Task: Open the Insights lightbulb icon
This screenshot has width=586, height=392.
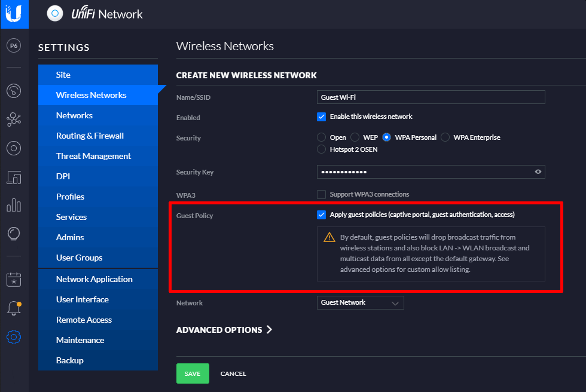Action: coord(14,234)
